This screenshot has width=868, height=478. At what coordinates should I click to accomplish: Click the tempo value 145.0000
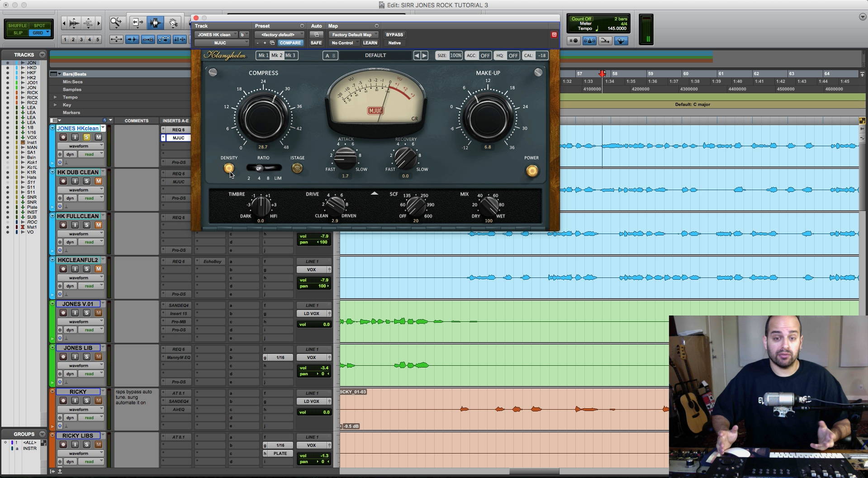617,28
